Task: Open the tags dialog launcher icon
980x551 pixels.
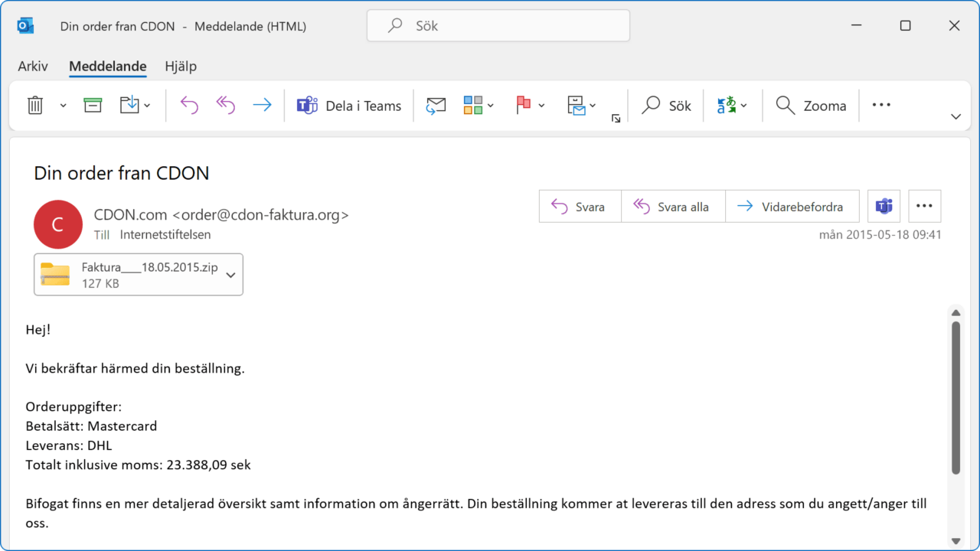Action: [x=616, y=119]
